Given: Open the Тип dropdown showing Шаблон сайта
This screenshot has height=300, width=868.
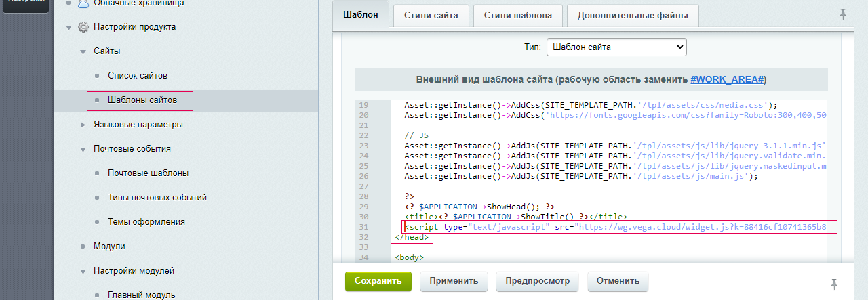Looking at the screenshot, I should tap(616, 47).
